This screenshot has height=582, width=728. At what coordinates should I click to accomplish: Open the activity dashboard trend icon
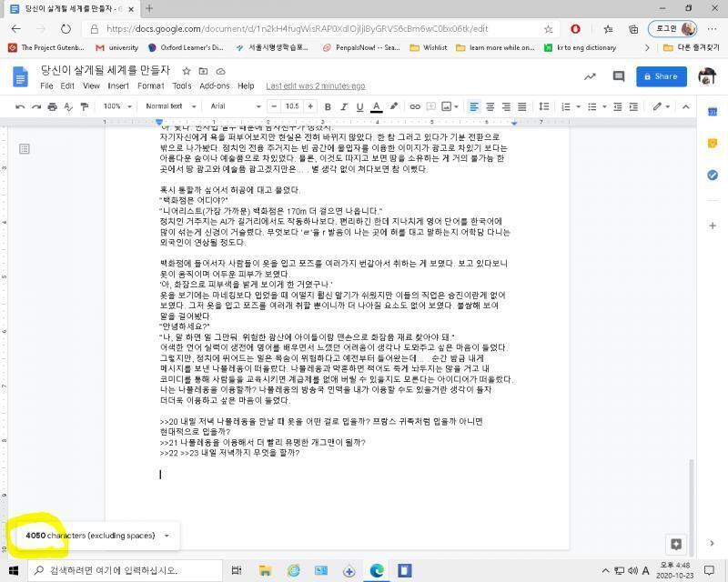click(x=590, y=76)
